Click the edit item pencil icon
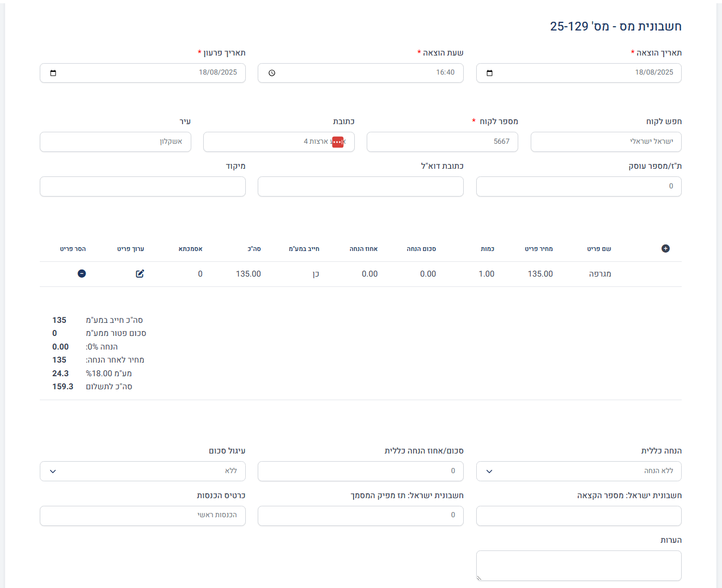Image resolution: width=722 pixels, height=588 pixels. (140, 273)
